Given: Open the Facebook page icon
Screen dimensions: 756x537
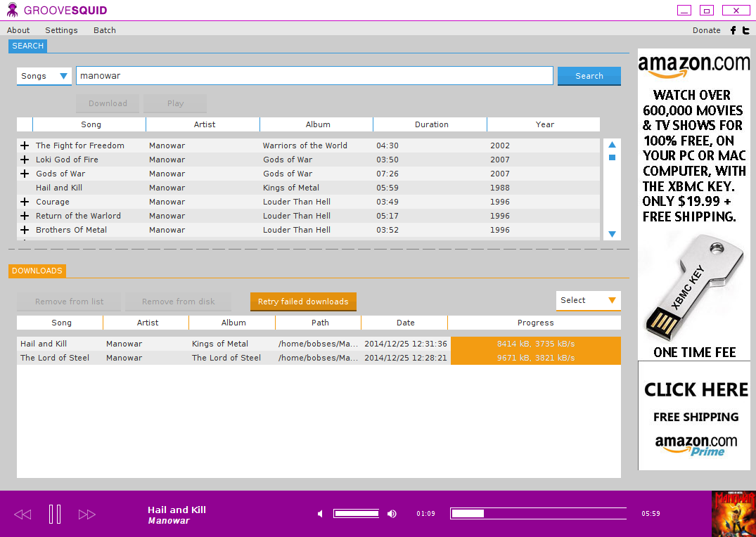Looking at the screenshot, I should (x=733, y=30).
